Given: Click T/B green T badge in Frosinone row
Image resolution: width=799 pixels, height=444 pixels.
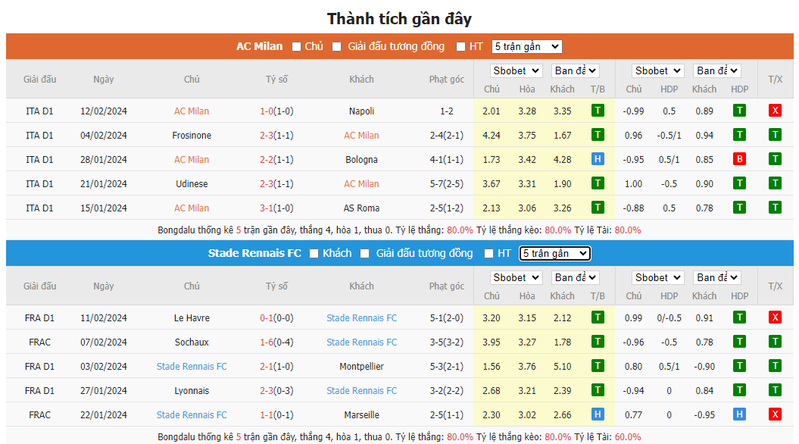Looking at the screenshot, I should tap(598, 135).
